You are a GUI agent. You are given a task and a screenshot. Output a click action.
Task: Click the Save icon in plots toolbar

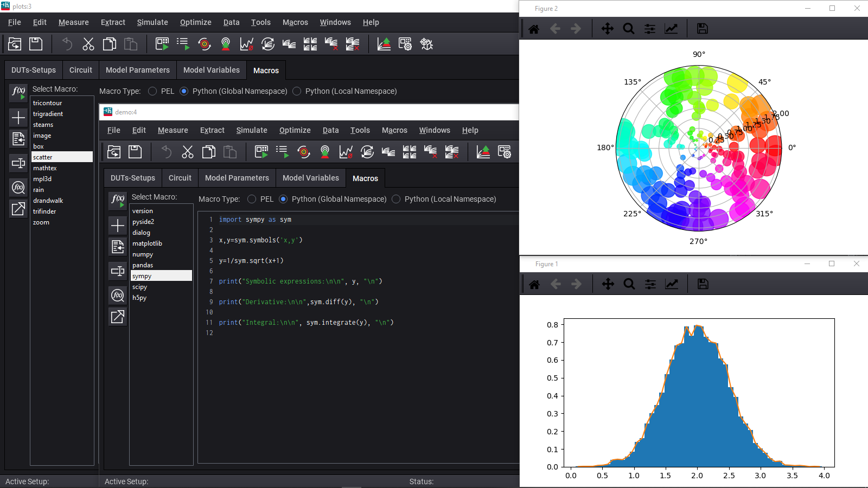pos(36,44)
